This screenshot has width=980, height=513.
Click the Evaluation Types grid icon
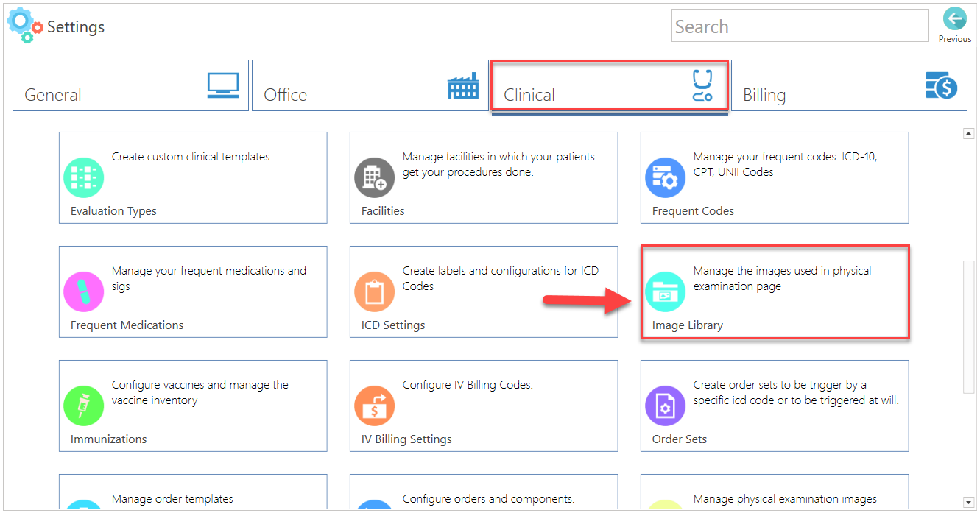84,177
